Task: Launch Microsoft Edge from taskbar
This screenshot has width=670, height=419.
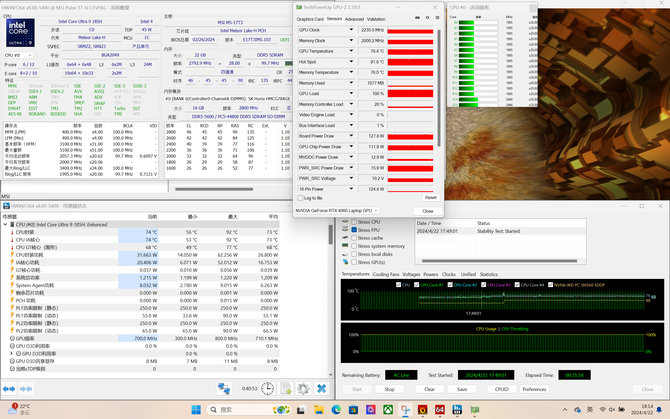Action: click(336, 410)
